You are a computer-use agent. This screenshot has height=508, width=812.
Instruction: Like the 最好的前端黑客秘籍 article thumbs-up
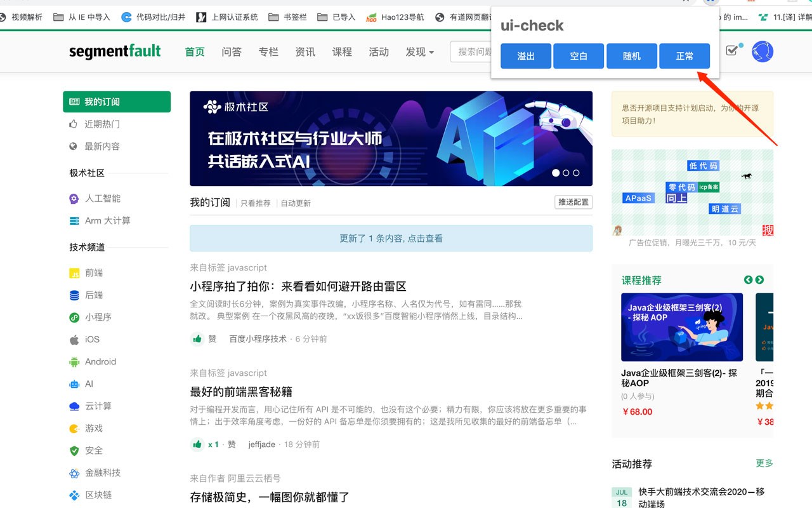click(x=197, y=444)
